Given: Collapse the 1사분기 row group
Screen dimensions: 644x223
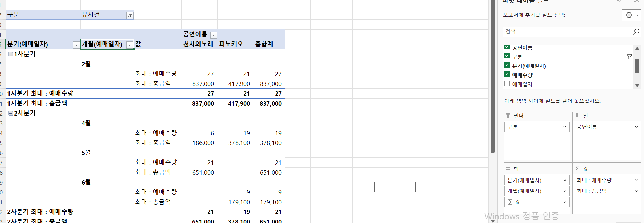Looking at the screenshot, I should (x=11, y=54).
